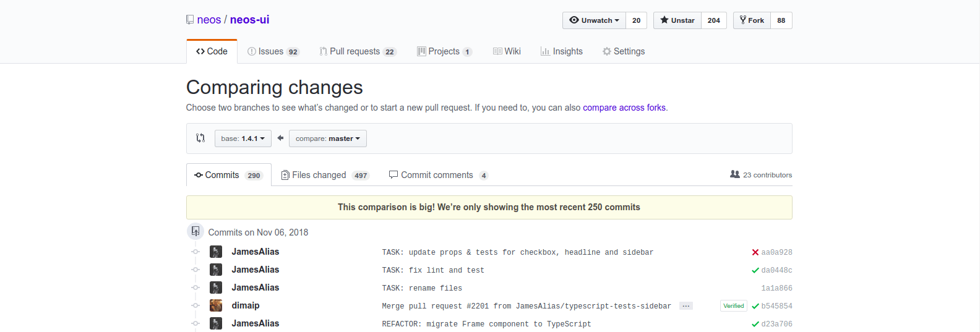
Task: Open the Issues tab
Action: [x=270, y=51]
